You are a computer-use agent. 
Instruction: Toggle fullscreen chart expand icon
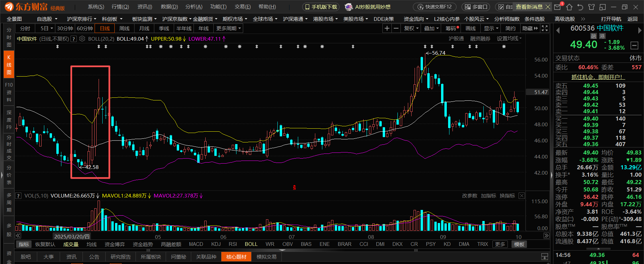coord(545,29)
